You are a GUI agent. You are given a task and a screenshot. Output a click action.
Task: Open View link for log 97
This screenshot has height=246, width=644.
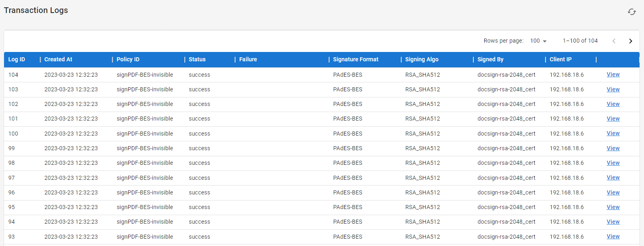pyautogui.click(x=613, y=177)
